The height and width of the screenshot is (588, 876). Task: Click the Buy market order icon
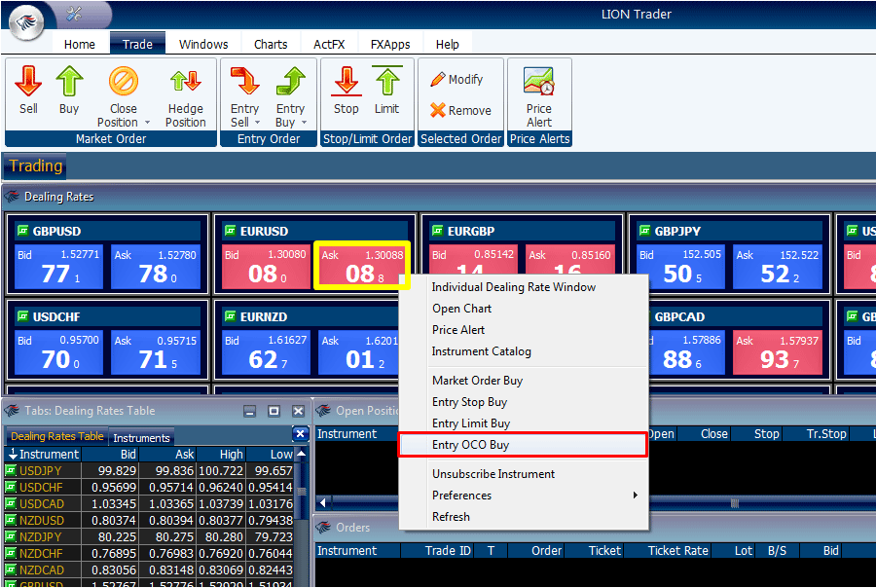point(69,81)
